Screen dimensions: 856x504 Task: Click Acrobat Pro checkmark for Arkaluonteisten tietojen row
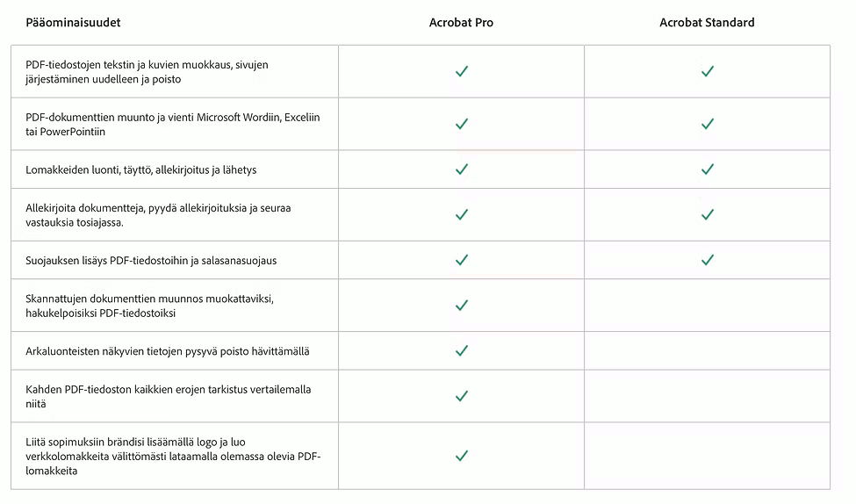[461, 350]
